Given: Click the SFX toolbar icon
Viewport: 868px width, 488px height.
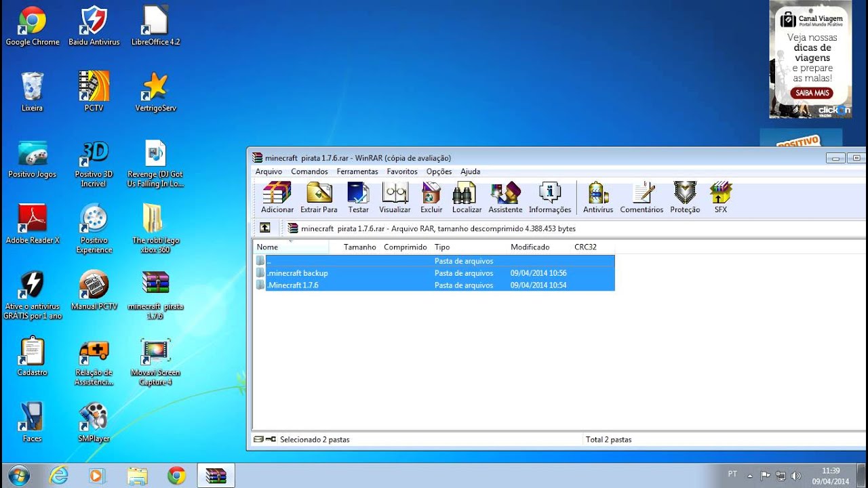Looking at the screenshot, I should pyautogui.click(x=720, y=197).
